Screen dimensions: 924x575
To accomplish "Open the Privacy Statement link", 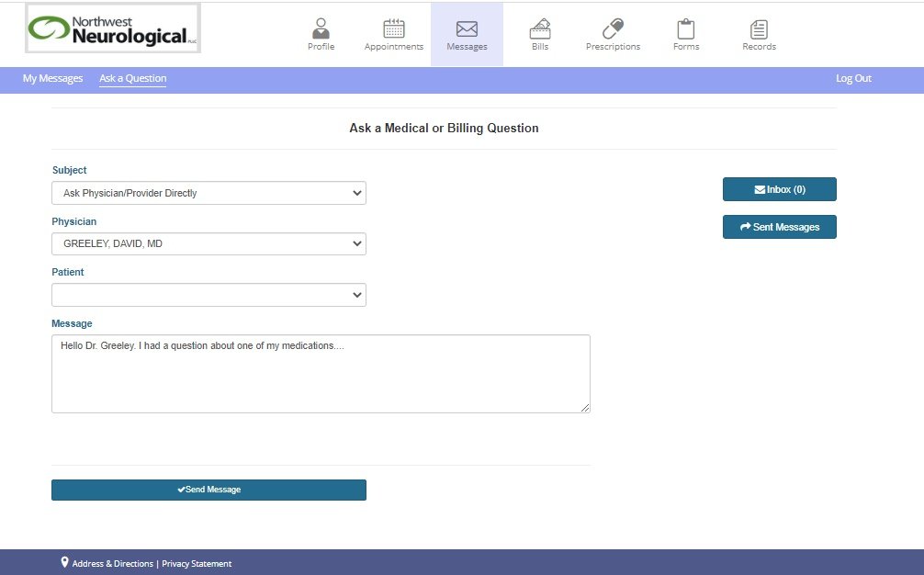I will (x=197, y=564).
